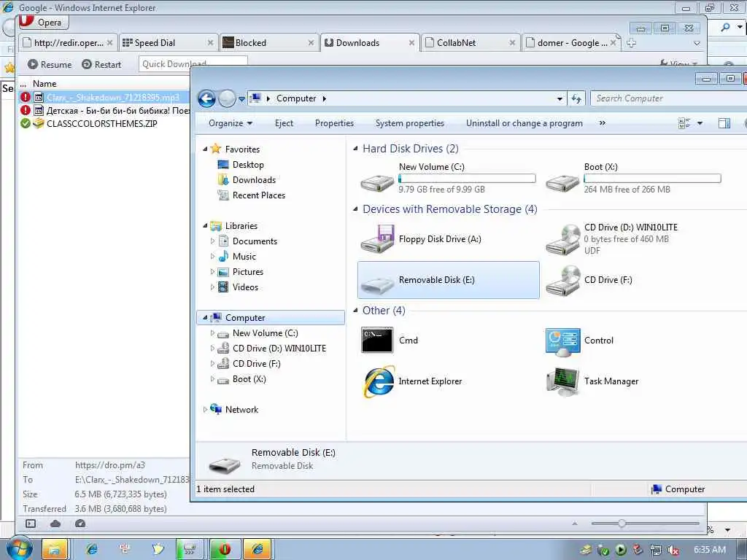
Task: Switch to the Speed Dial tab
Action: (168, 43)
